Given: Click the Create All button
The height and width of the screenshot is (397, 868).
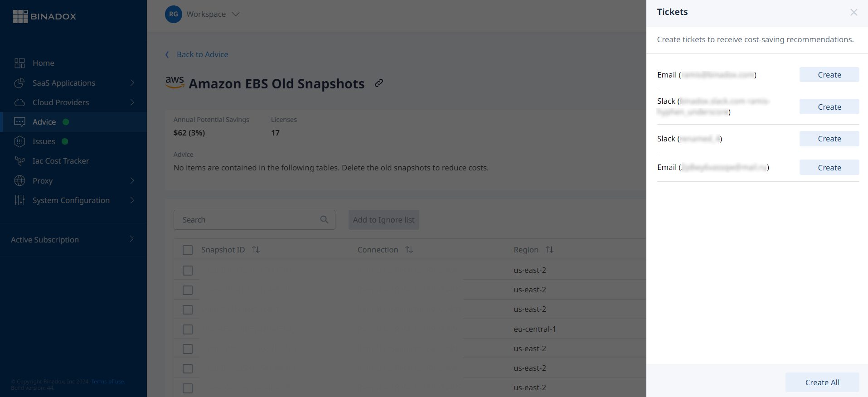Looking at the screenshot, I should (x=822, y=382).
